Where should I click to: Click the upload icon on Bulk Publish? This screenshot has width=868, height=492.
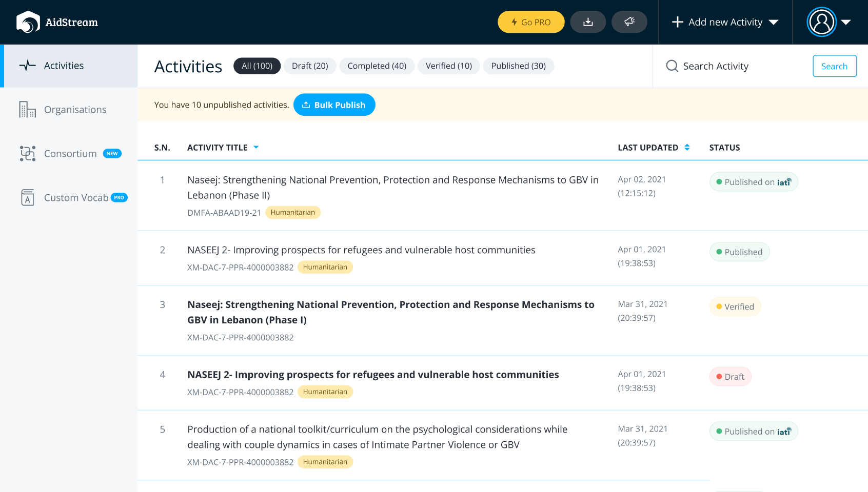[x=306, y=105]
